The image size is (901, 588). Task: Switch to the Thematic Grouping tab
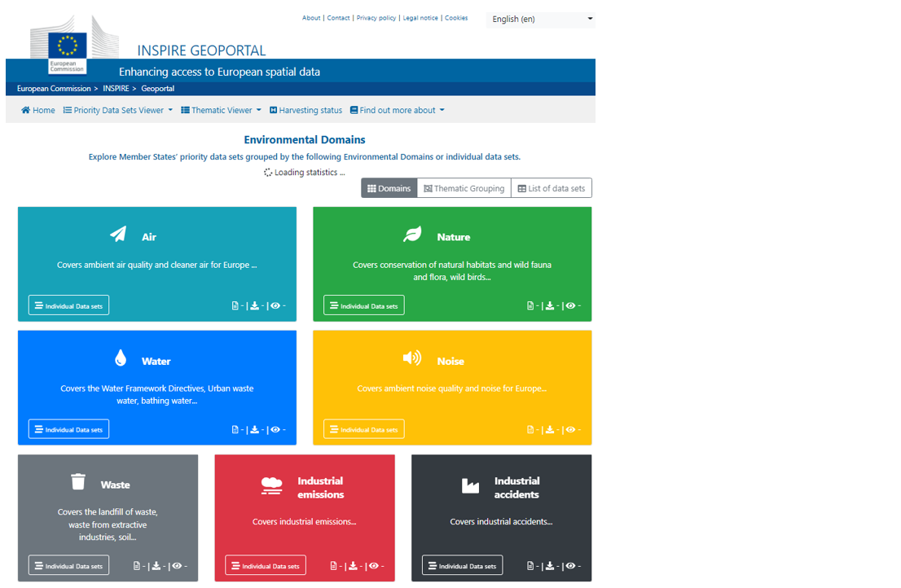(x=464, y=188)
